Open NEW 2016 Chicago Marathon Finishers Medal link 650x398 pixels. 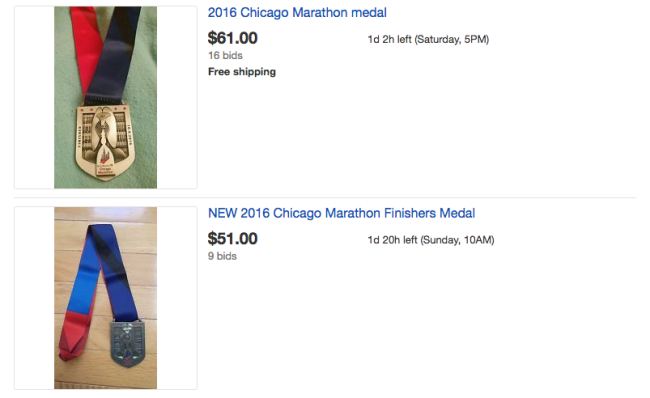(341, 213)
